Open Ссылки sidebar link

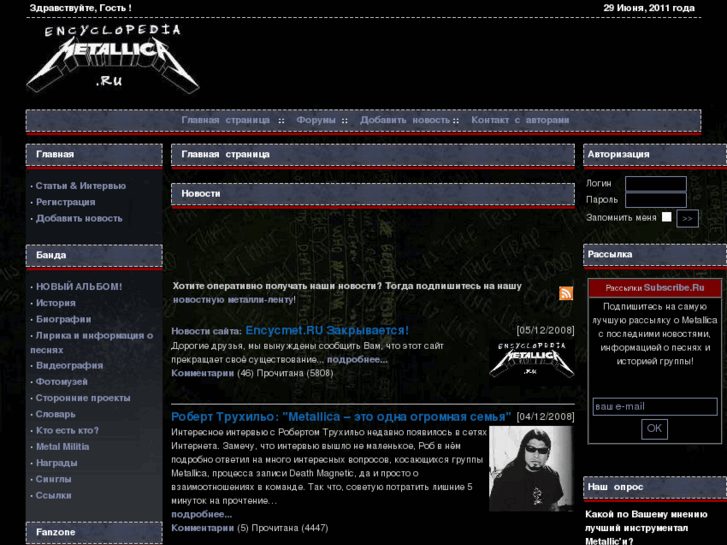[53, 495]
